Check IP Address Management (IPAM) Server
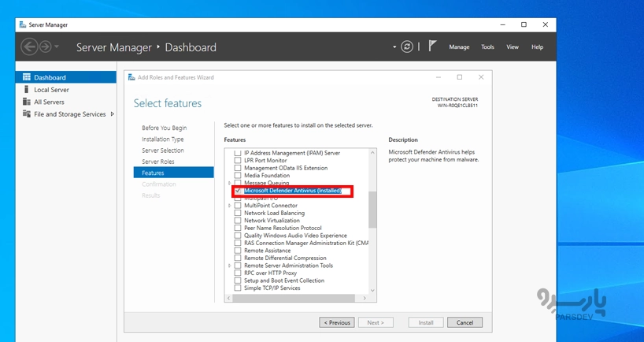 238,153
